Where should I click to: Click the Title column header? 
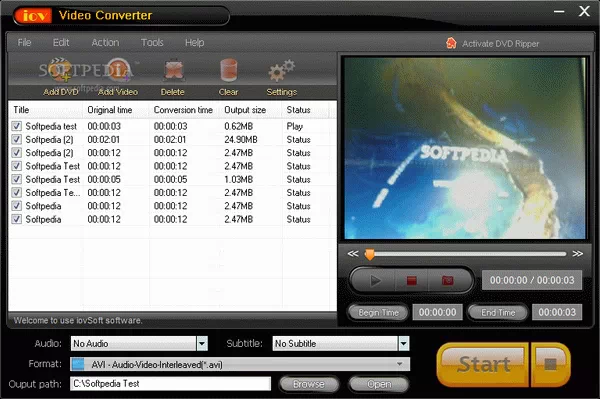45,110
